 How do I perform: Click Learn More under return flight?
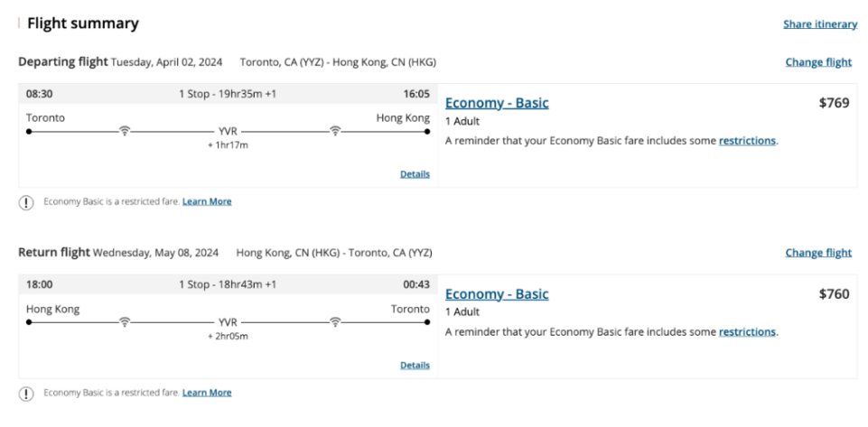point(207,392)
